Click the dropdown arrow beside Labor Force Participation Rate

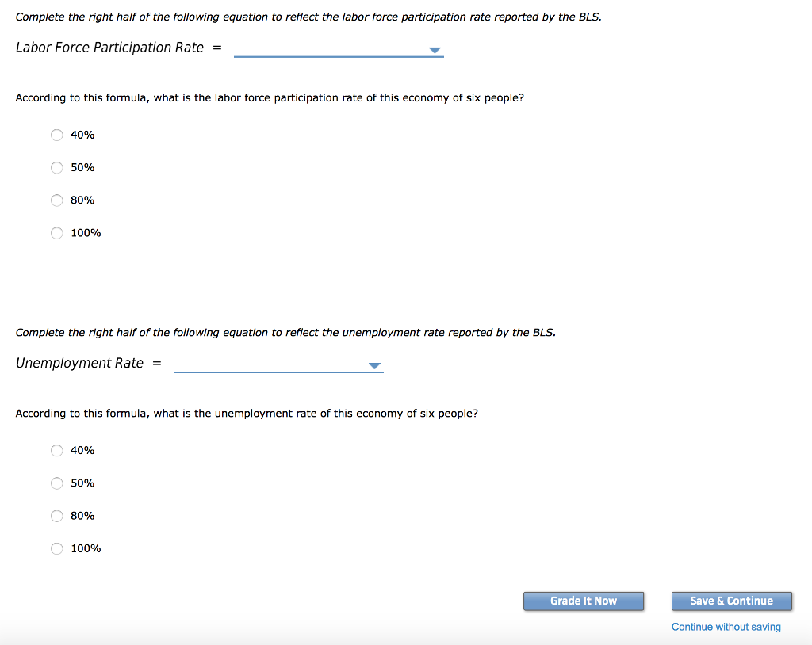tap(435, 50)
